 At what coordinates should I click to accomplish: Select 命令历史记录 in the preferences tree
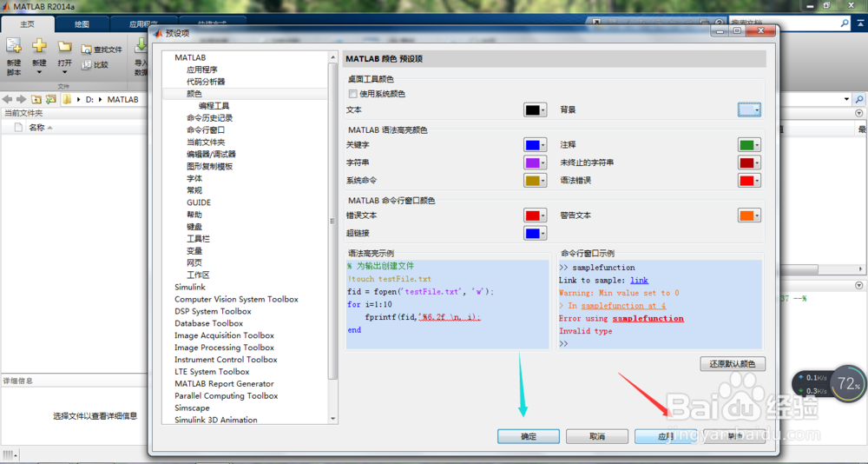tap(210, 118)
